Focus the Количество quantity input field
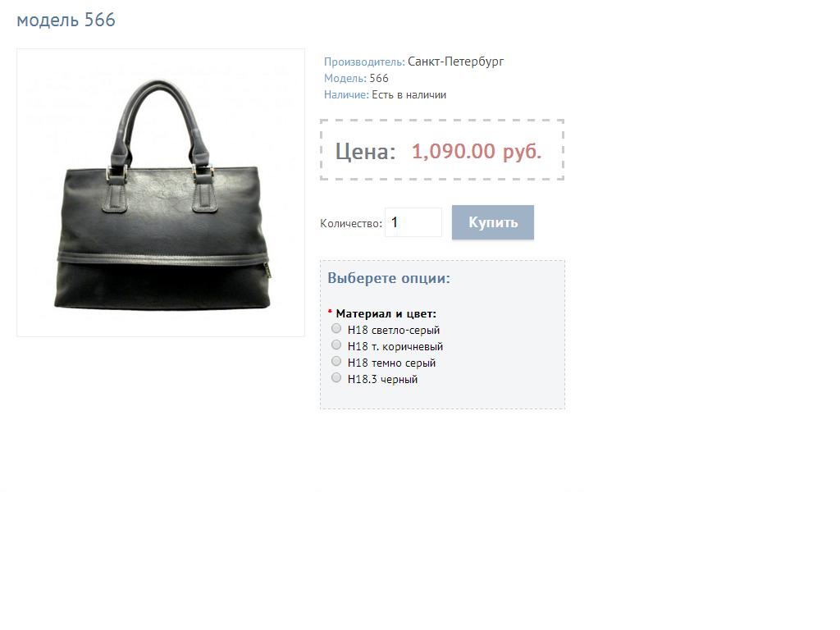Viewport: 840px width, 630px height. [x=413, y=222]
